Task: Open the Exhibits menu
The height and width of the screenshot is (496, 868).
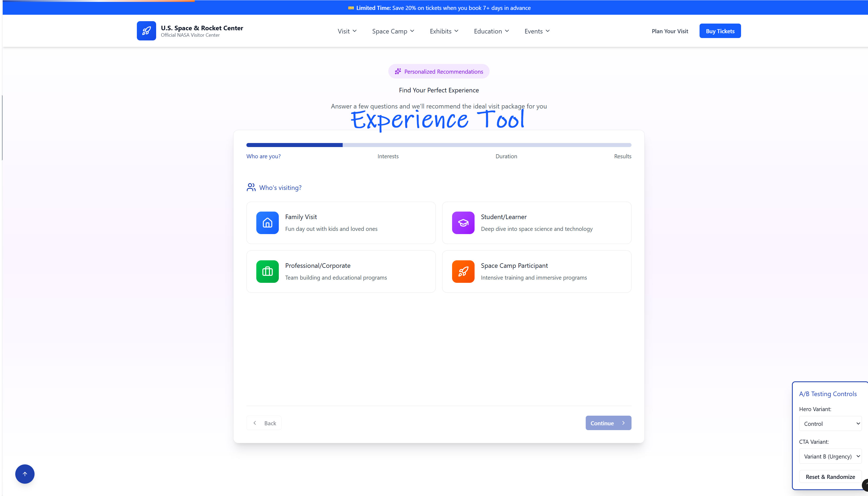Action: tap(444, 31)
